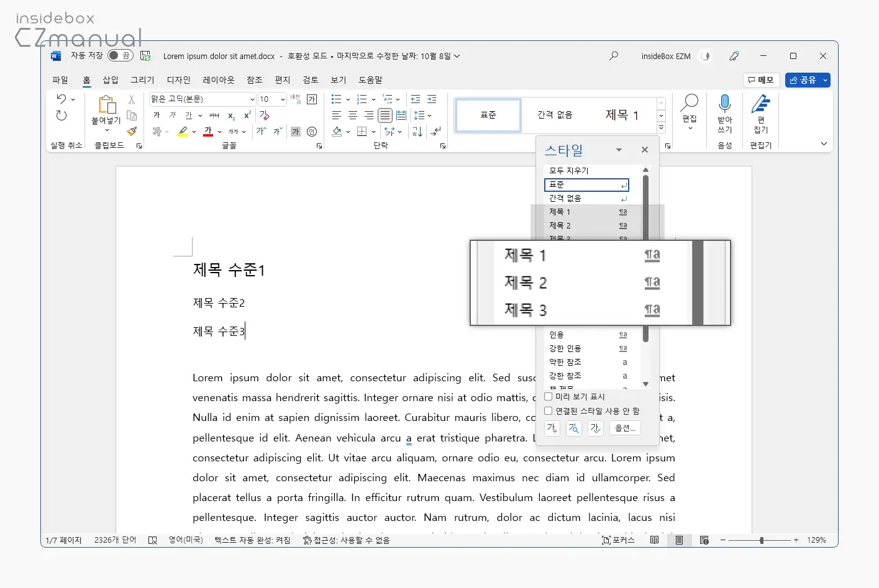
Task: Click the Dictate microphone icon
Action: click(x=724, y=103)
